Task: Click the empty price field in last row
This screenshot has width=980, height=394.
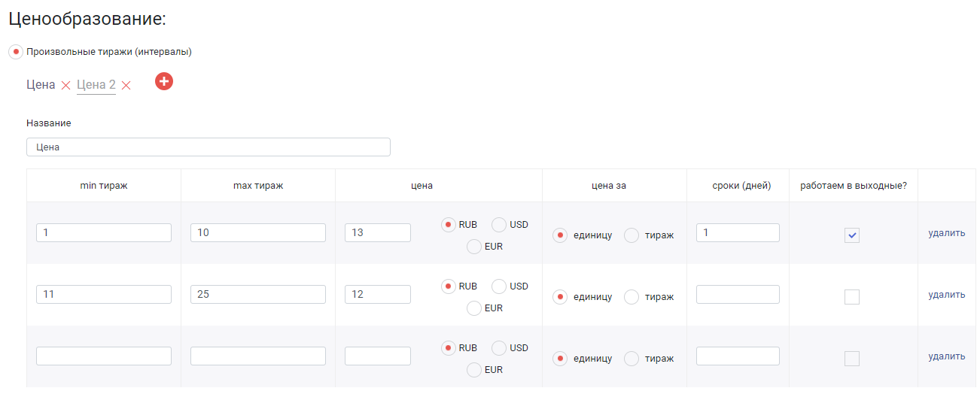Action: point(378,356)
